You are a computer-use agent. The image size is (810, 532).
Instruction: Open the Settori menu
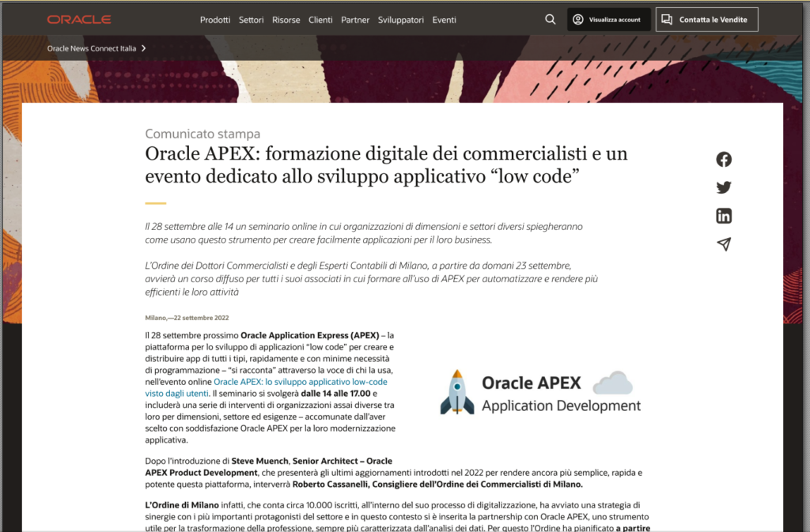[x=251, y=20]
